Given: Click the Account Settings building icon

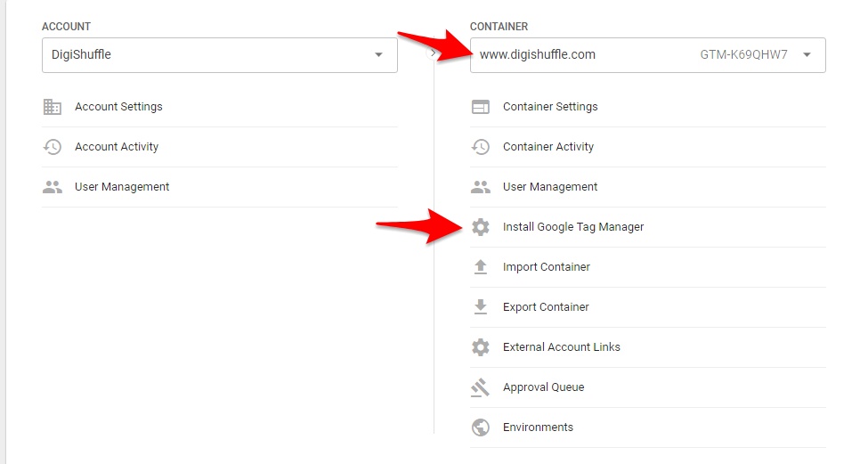Looking at the screenshot, I should point(52,107).
